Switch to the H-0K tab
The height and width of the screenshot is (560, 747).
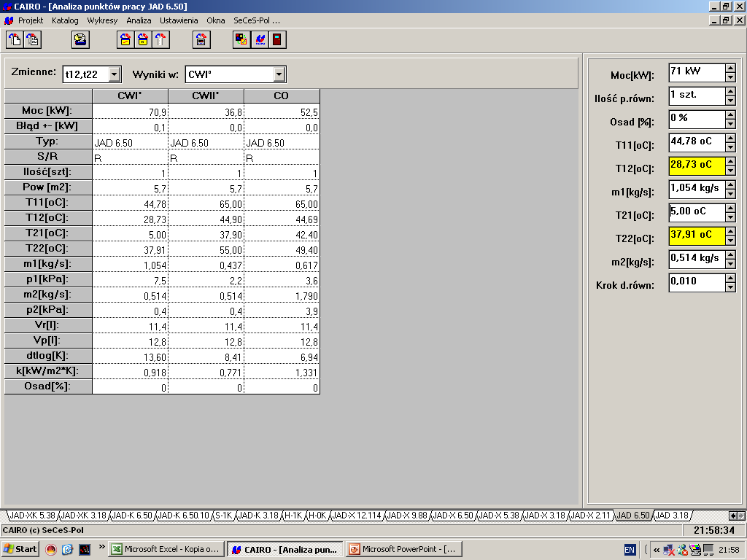317,516
